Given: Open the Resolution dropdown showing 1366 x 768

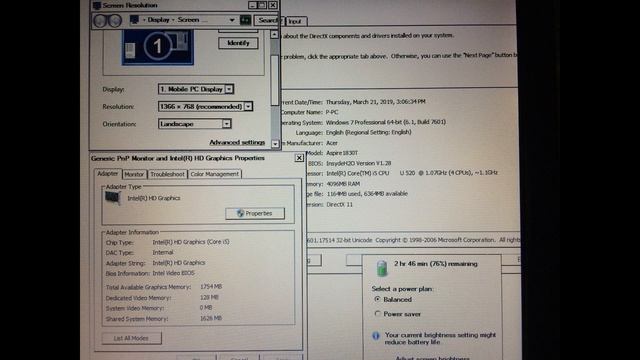Looking at the screenshot, I should click(205, 107).
